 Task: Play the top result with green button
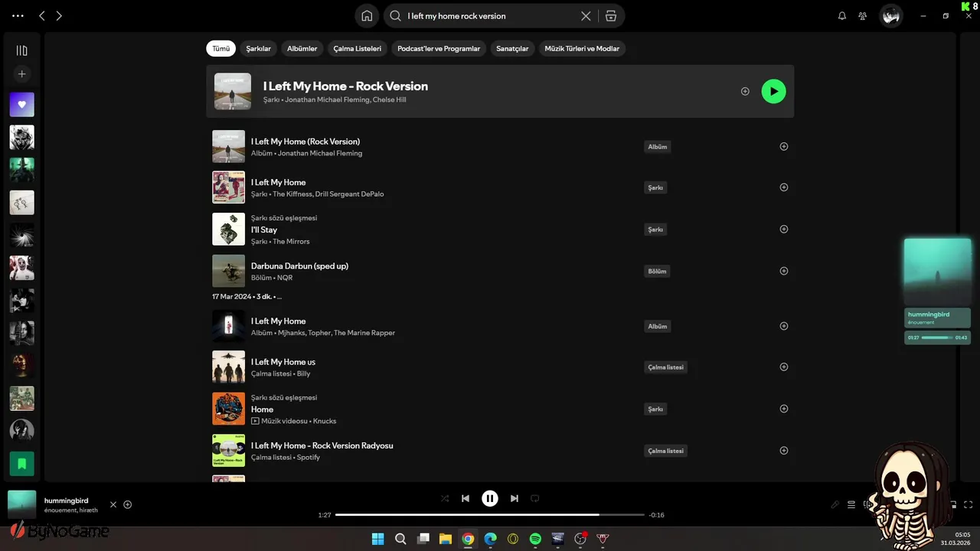pos(773,91)
